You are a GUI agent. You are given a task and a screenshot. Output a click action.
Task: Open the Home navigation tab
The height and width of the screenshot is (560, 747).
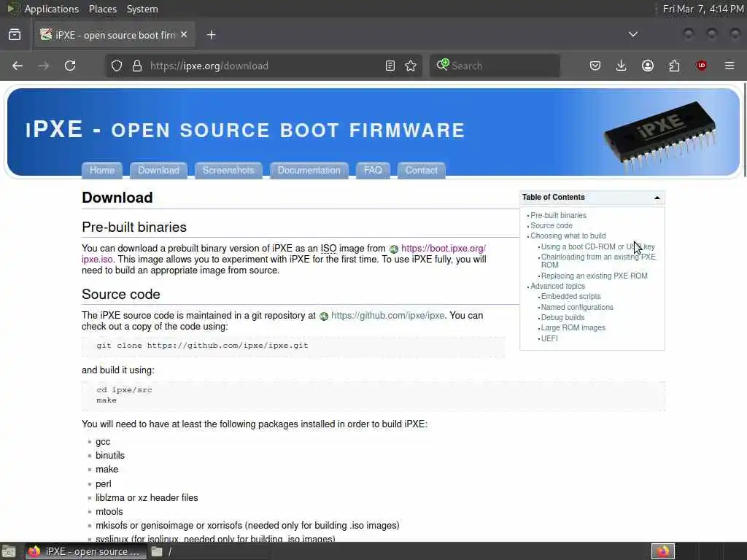[102, 171]
